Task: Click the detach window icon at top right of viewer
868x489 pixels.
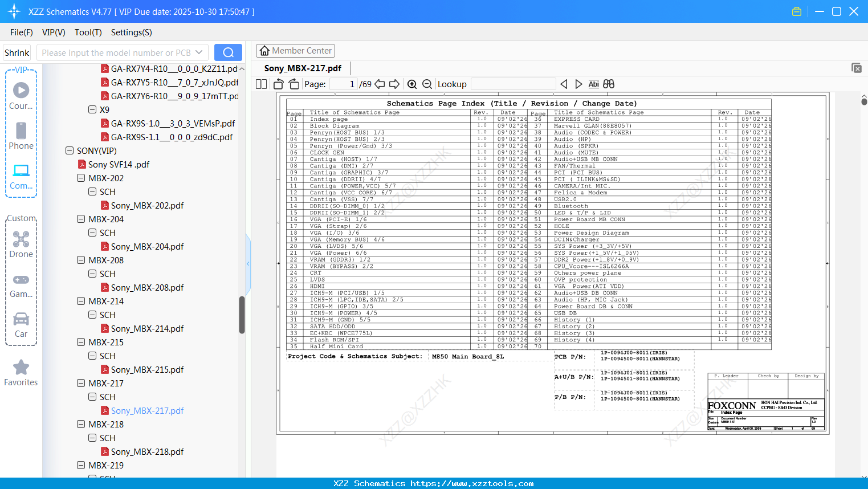Action: [856, 68]
